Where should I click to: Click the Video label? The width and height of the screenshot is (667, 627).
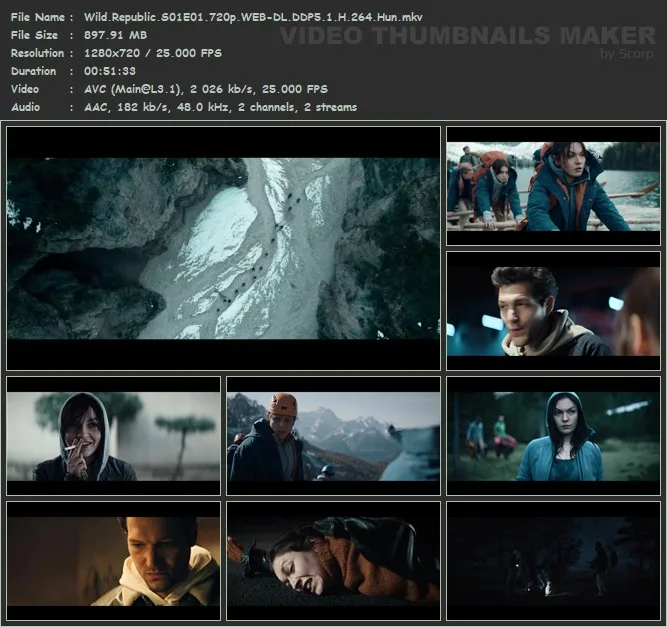[25, 89]
